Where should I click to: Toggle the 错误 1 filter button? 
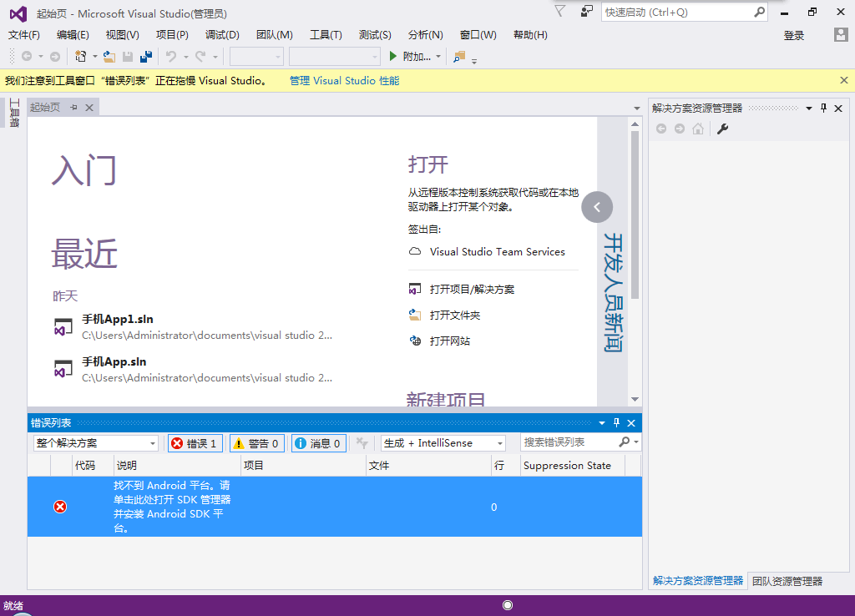click(x=194, y=443)
